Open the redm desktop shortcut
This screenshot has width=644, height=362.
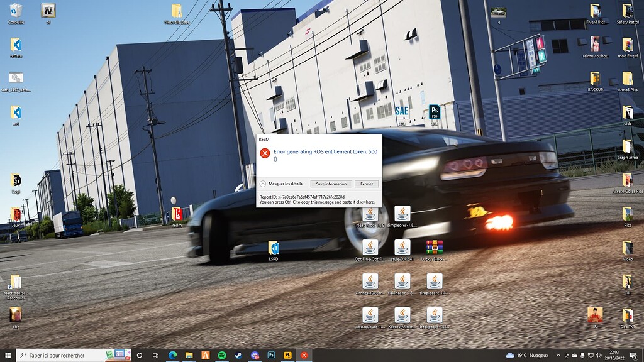(177, 214)
